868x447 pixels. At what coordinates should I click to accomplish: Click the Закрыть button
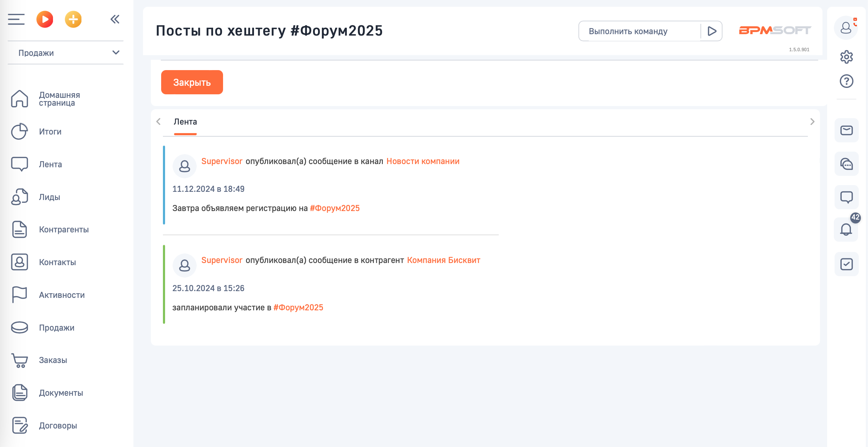[x=192, y=82]
